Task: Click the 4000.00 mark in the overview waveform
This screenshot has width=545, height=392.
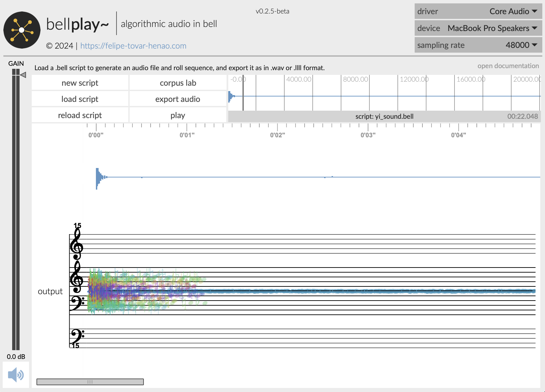Action: [299, 79]
